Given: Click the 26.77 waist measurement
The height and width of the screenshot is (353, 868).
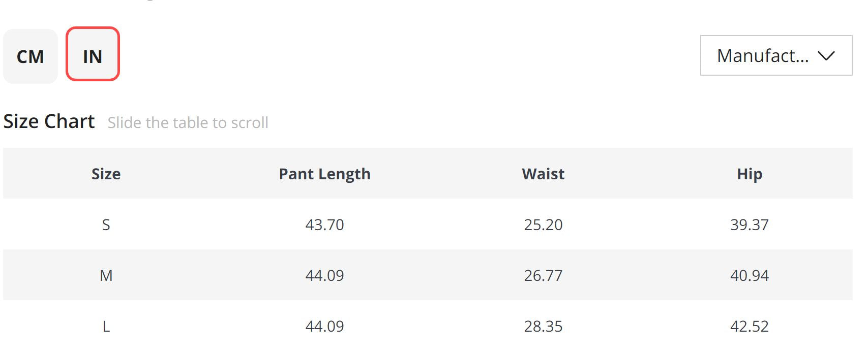Looking at the screenshot, I should click(x=543, y=275).
